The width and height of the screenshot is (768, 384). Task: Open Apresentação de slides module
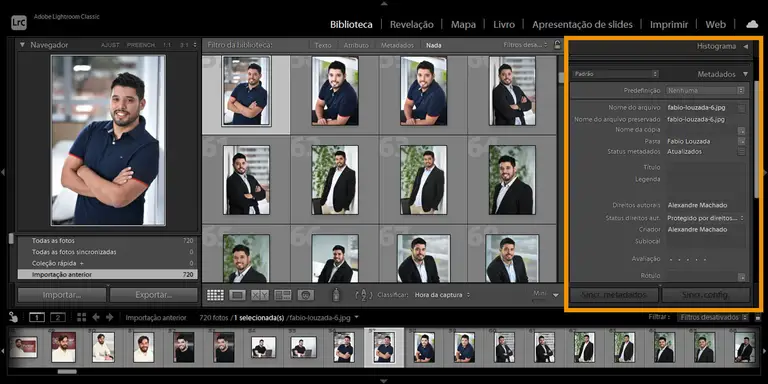point(582,24)
